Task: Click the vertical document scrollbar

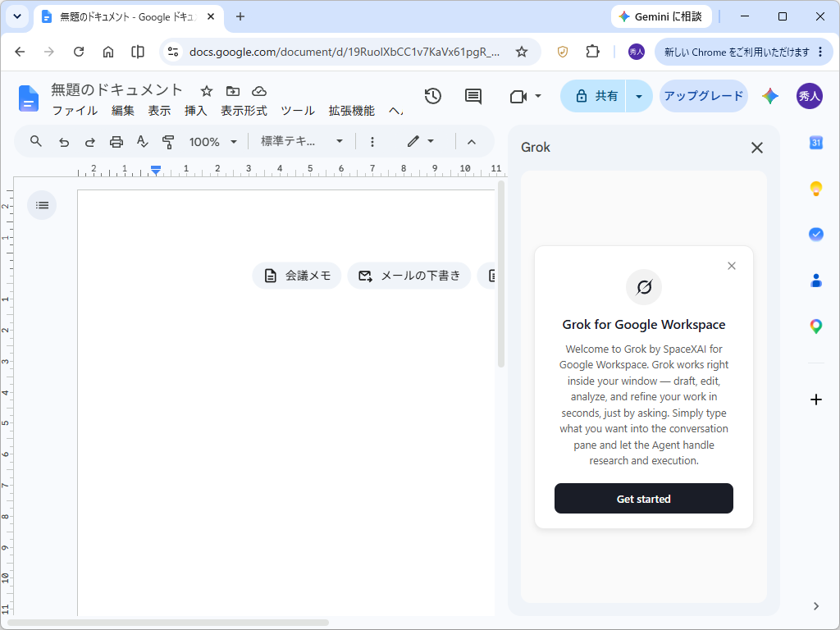Action: [x=501, y=274]
